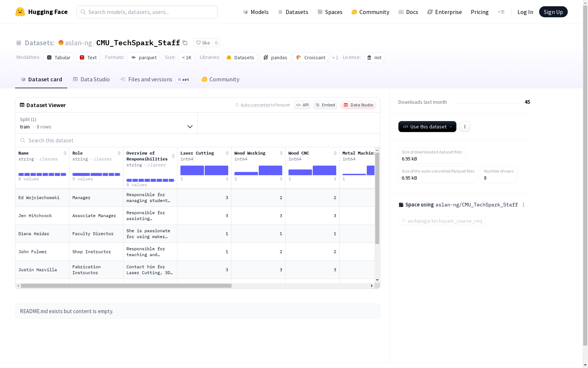Screen dimensions: 588x368
Task: Open Datasets in top navigation
Action: point(293,12)
